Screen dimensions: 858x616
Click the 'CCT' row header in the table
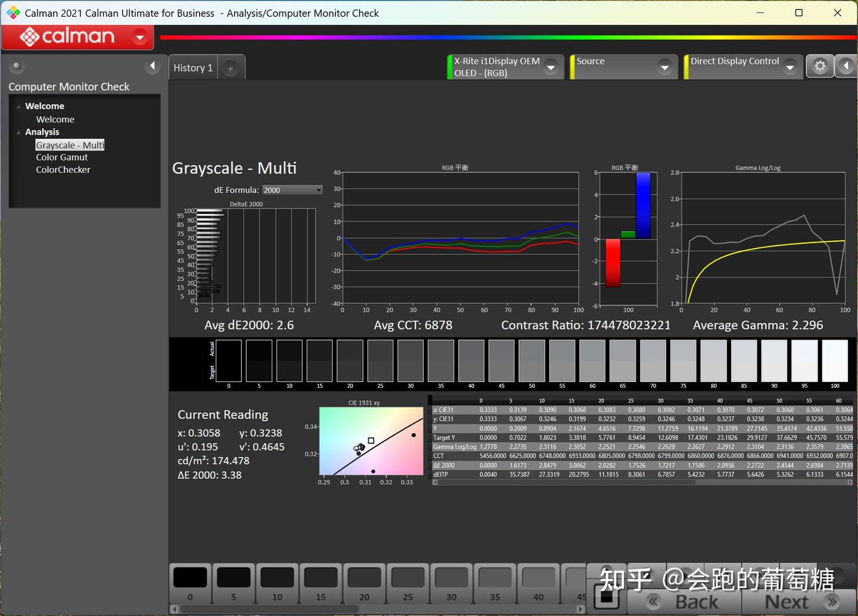tap(455, 456)
